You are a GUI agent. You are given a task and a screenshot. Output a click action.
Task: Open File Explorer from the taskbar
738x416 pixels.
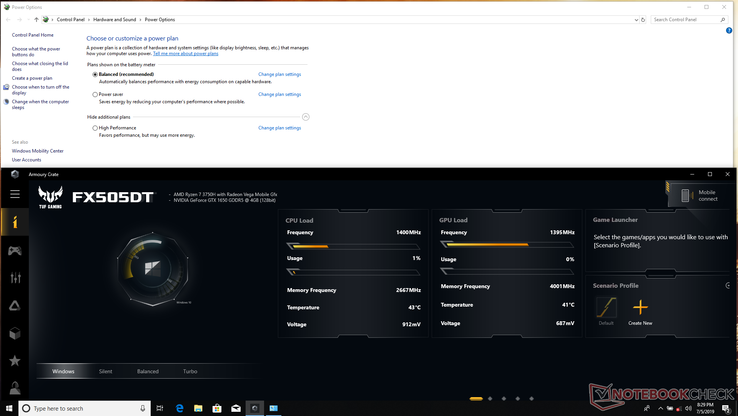[198, 408]
